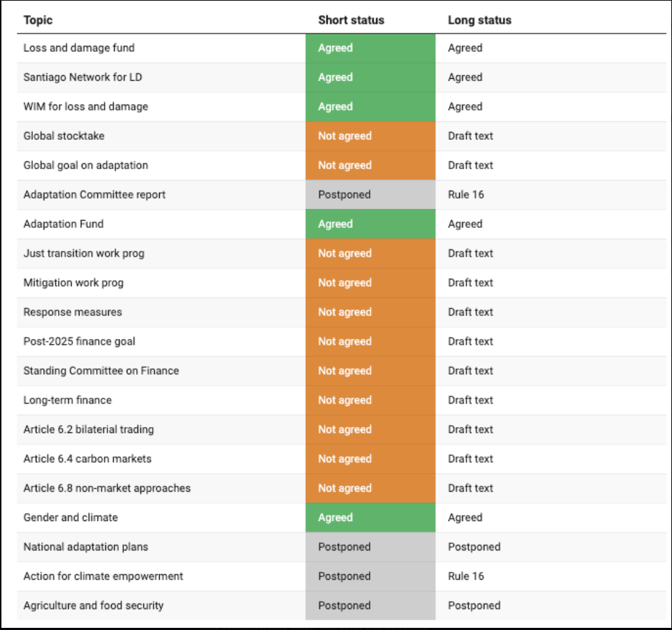The width and height of the screenshot is (672, 630).
Task: Click Rule 16 for Action for climate empowerment
Action: (x=466, y=576)
